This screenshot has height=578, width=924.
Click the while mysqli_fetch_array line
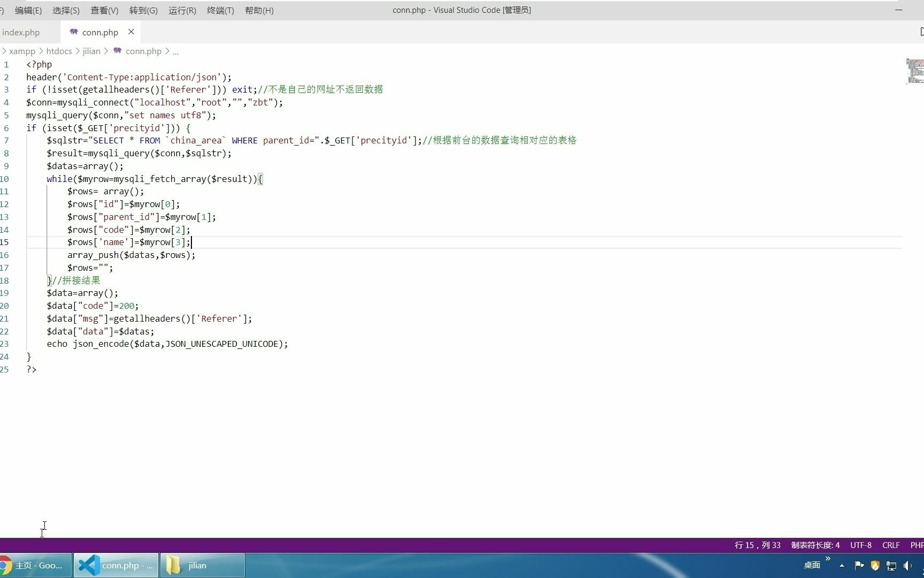click(x=155, y=179)
